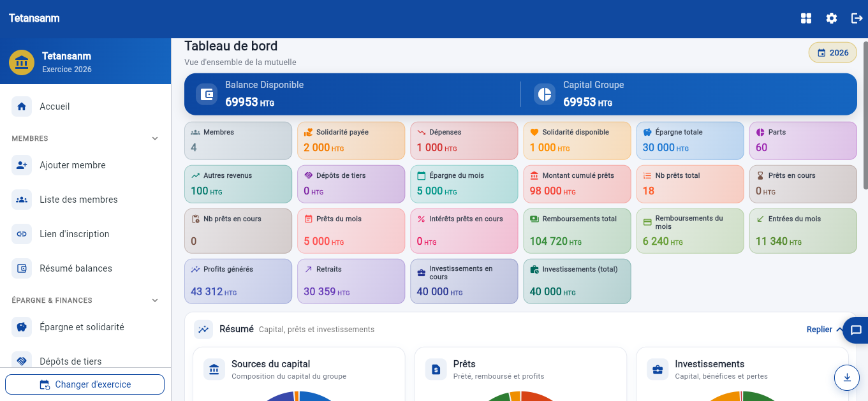This screenshot has height=401, width=868.
Task: Click the Liste des membres group icon
Action: pyautogui.click(x=22, y=200)
